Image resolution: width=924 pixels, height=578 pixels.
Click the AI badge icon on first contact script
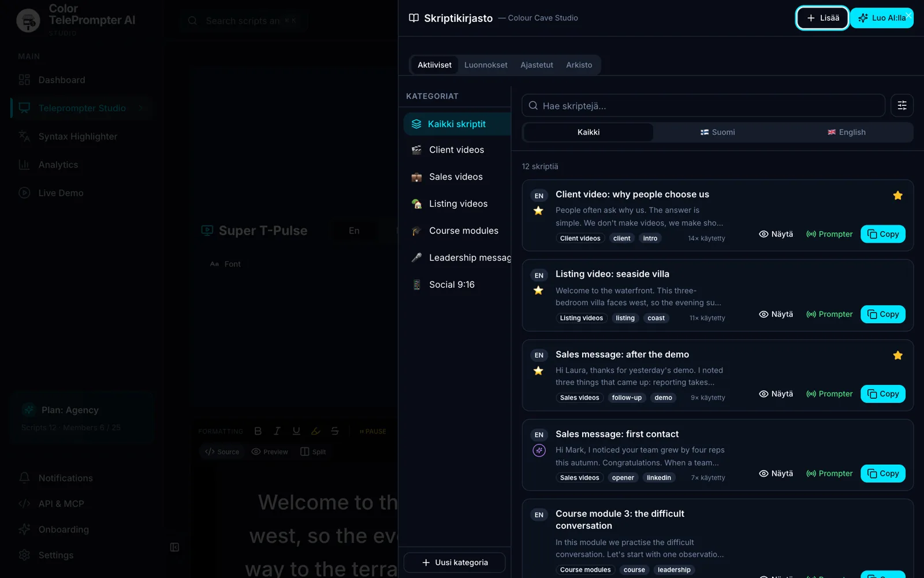539,450
